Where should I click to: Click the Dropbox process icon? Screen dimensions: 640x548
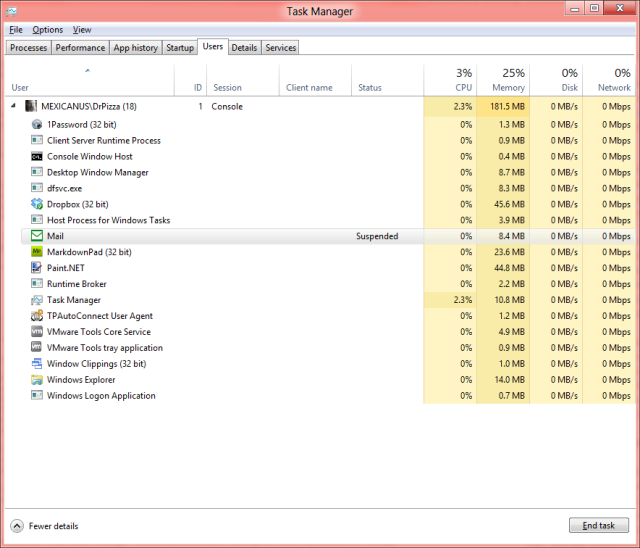coord(37,204)
